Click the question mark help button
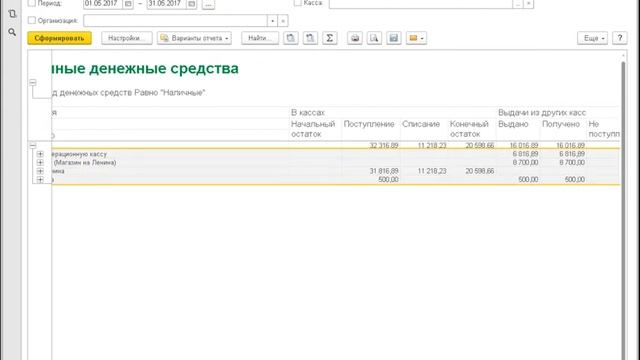640x360 pixels. tap(620, 38)
